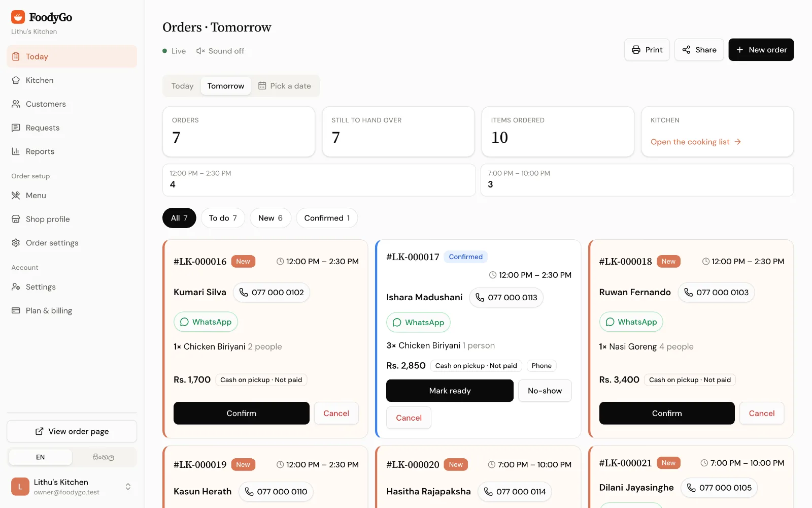
Task: Call Kumari Silva at 077 000 0102
Action: pyautogui.click(x=272, y=293)
